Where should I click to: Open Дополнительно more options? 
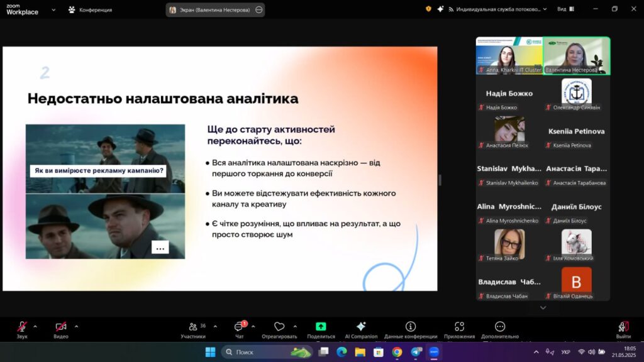coord(500,329)
